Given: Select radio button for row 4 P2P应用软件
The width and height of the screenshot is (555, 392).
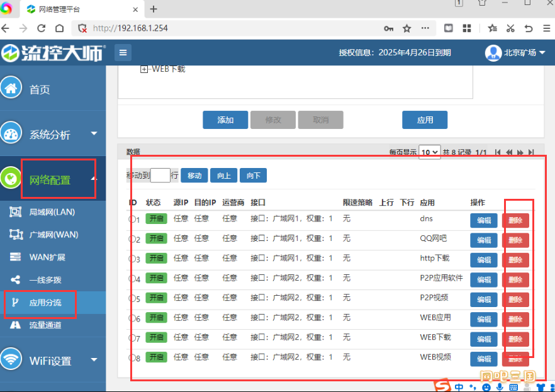Looking at the screenshot, I should tap(132, 279).
